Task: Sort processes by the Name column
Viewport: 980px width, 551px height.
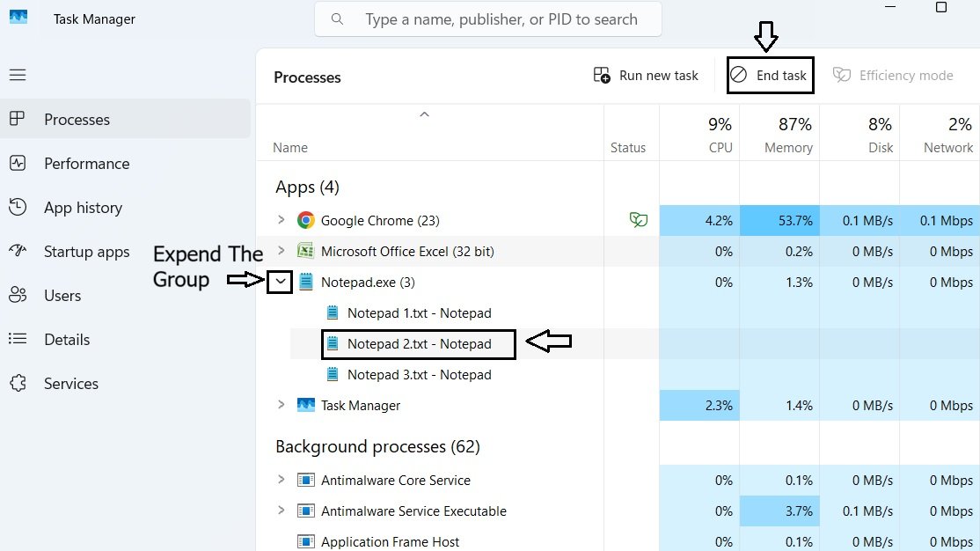Action: tap(290, 148)
